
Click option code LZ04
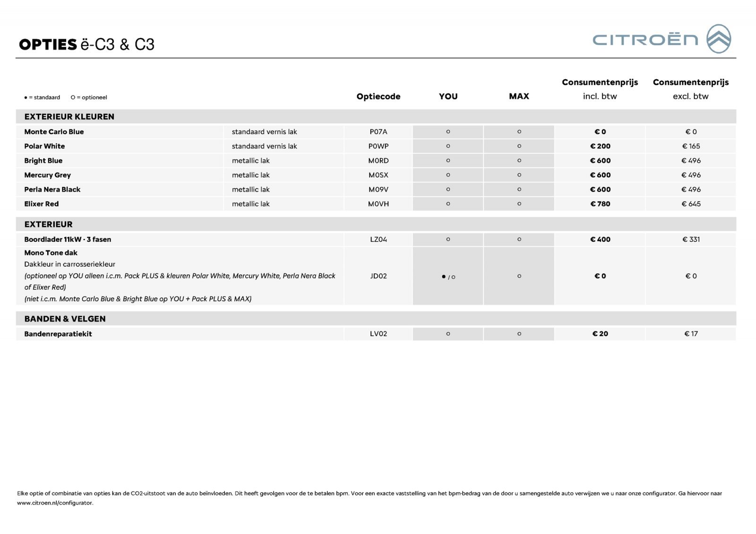click(x=378, y=239)
